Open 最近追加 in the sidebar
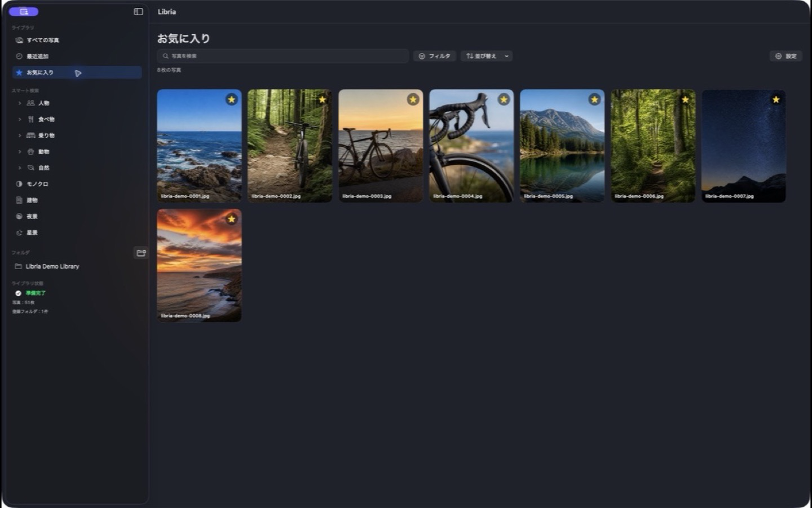The height and width of the screenshot is (508, 812). (x=77, y=56)
